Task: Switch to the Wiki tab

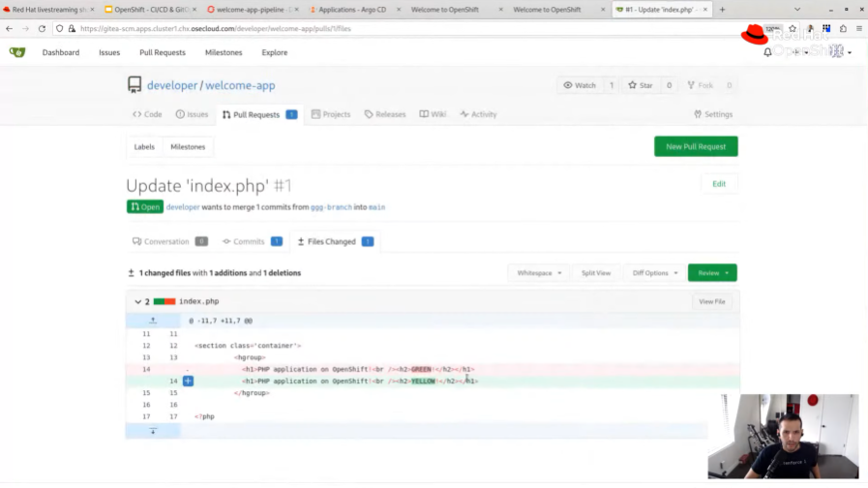Action: (x=433, y=114)
